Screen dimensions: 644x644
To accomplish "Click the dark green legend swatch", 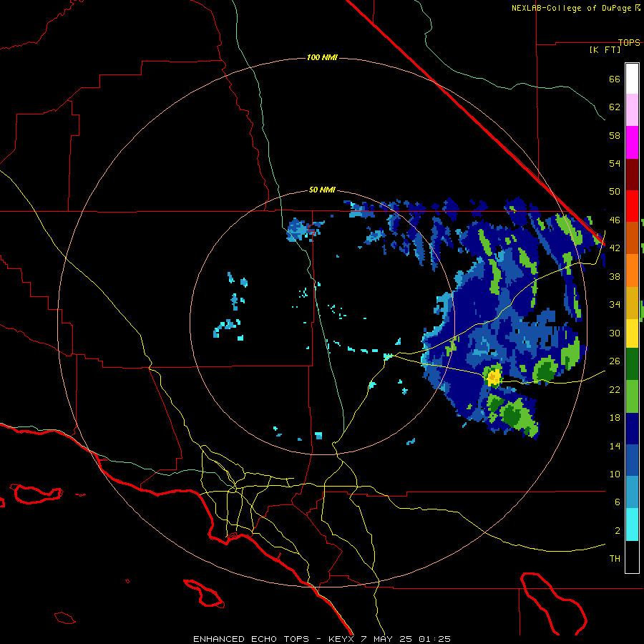I will coord(632,364).
